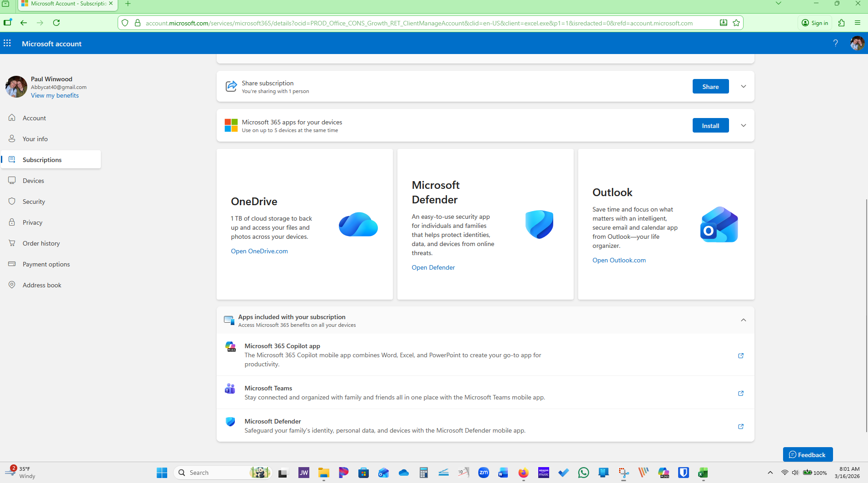Open the Microsoft apps launcher grid
The width and height of the screenshot is (868, 483).
pyautogui.click(x=7, y=43)
